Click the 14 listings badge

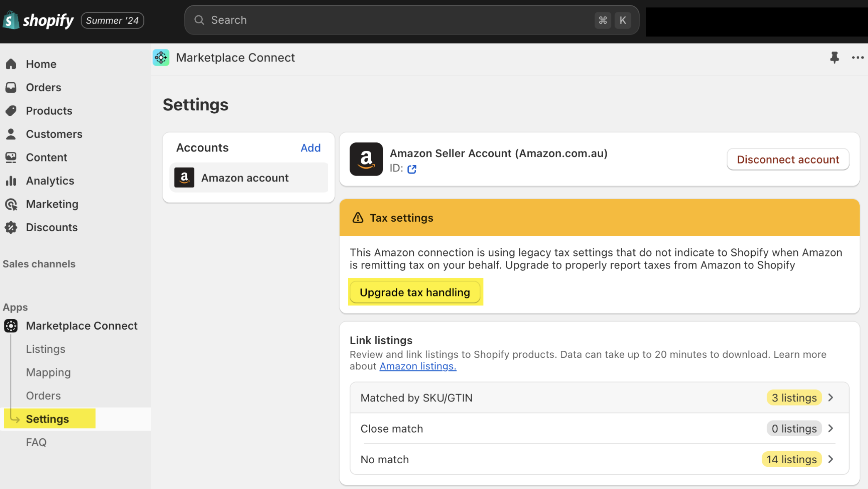(792, 459)
